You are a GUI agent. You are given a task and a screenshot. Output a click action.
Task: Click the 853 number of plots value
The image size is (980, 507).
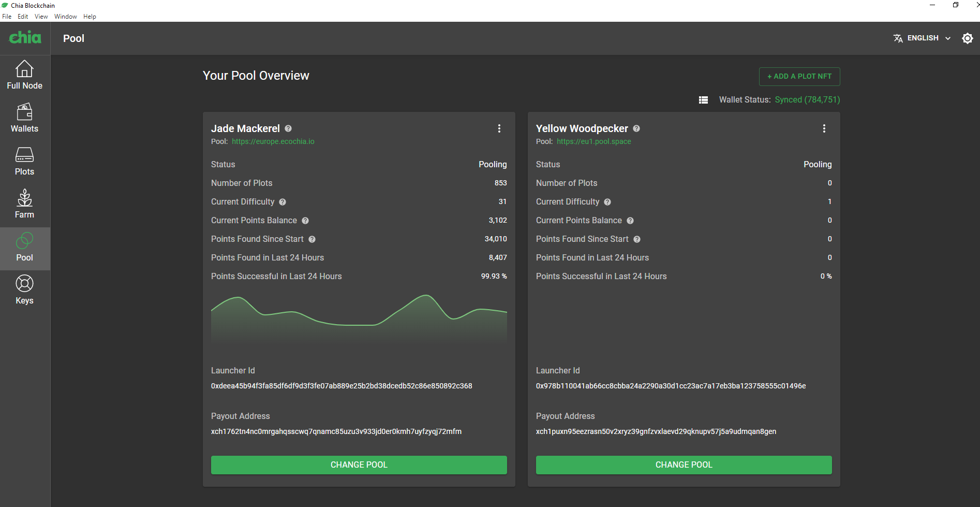click(x=501, y=183)
